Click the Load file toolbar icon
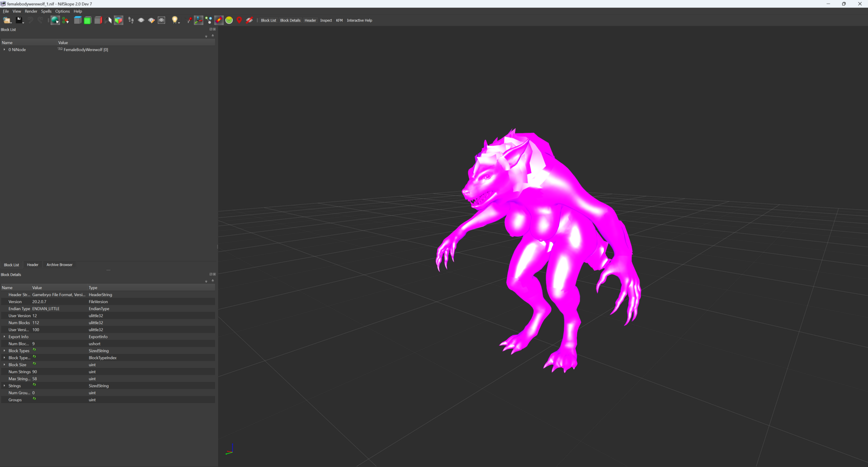The width and height of the screenshot is (868, 467). click(7, 20)
